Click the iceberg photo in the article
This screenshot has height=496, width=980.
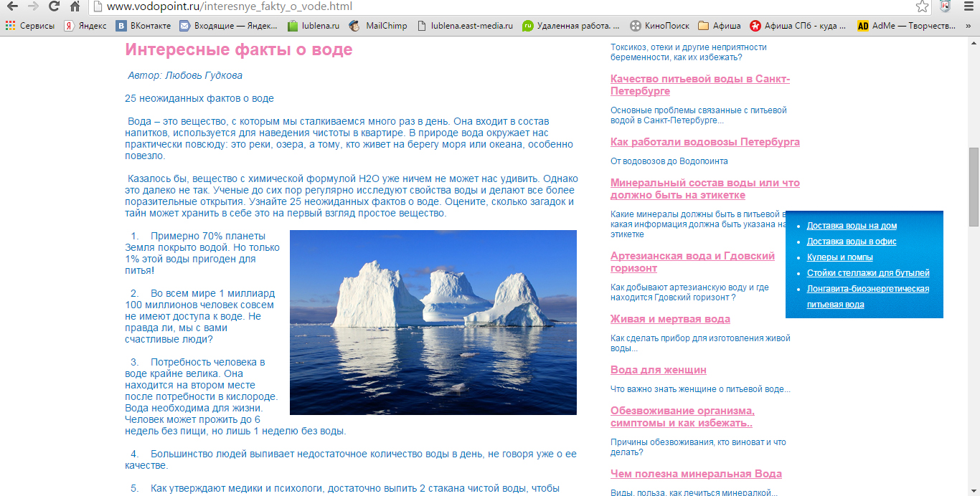coord(433,323)
